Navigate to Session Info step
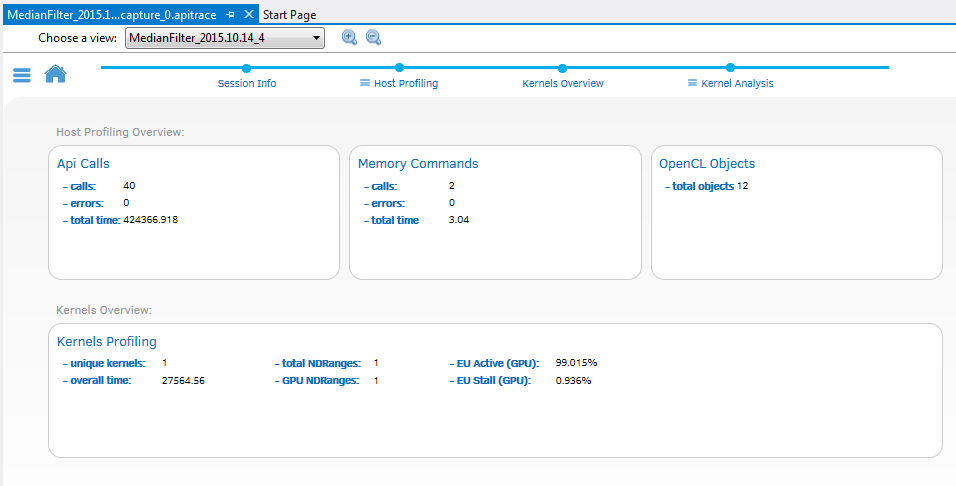956x486 pixels. 247,83
